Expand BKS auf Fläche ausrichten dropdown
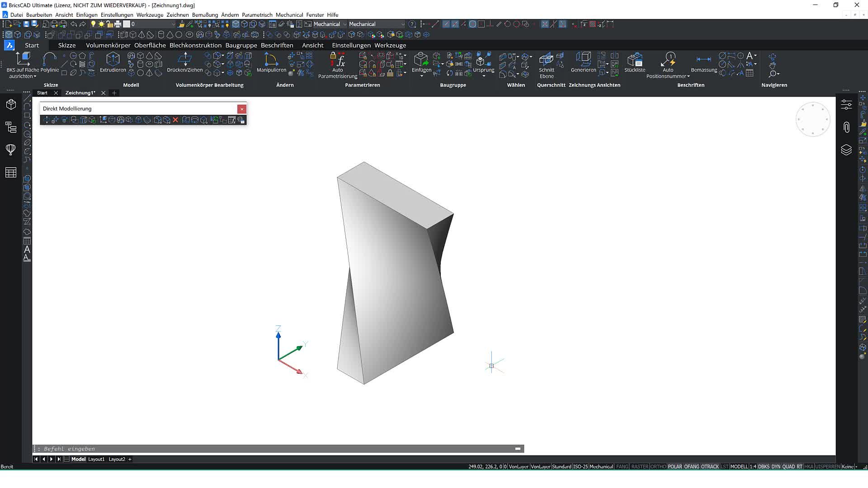 35,76
